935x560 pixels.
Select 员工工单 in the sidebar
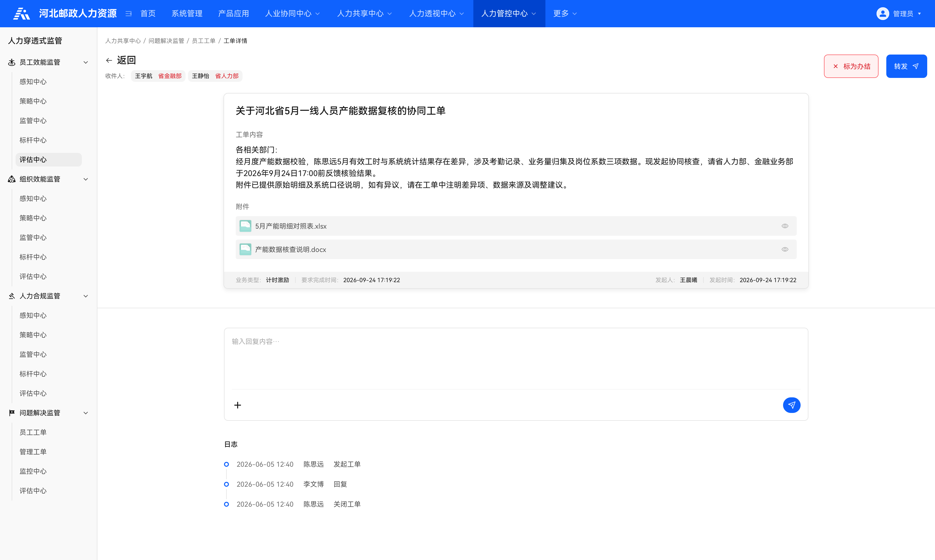33,432
